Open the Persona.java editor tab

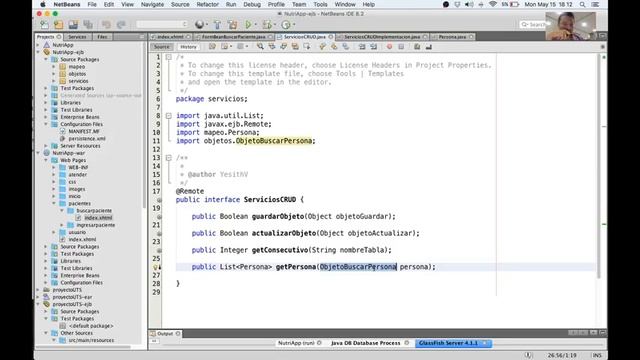click(x=452, y=37)
